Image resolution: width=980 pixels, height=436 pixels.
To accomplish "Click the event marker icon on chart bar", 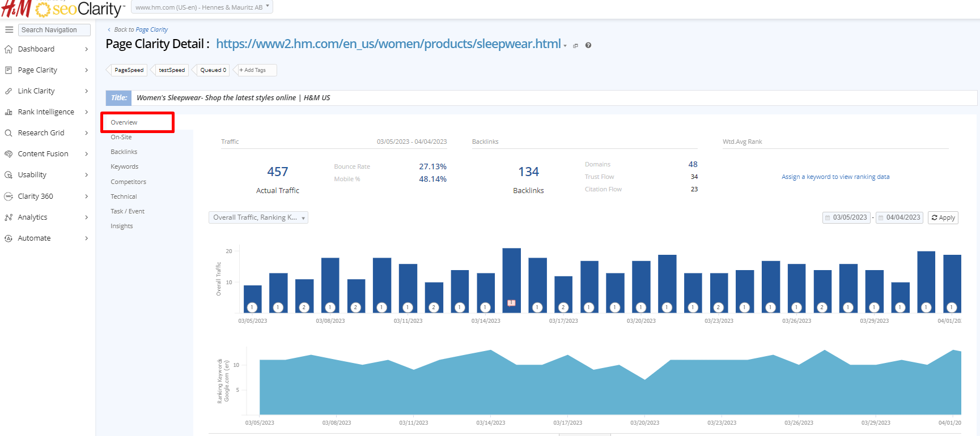I will tap(511, 304).
